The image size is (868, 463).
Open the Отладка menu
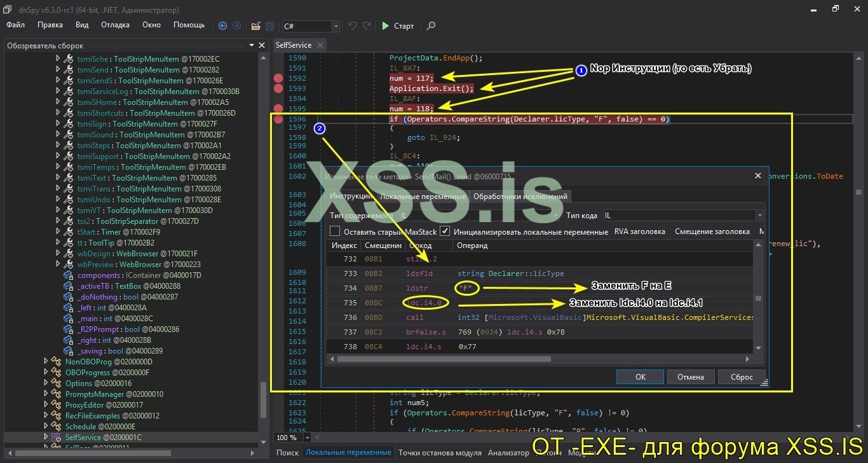coord(115,25)
